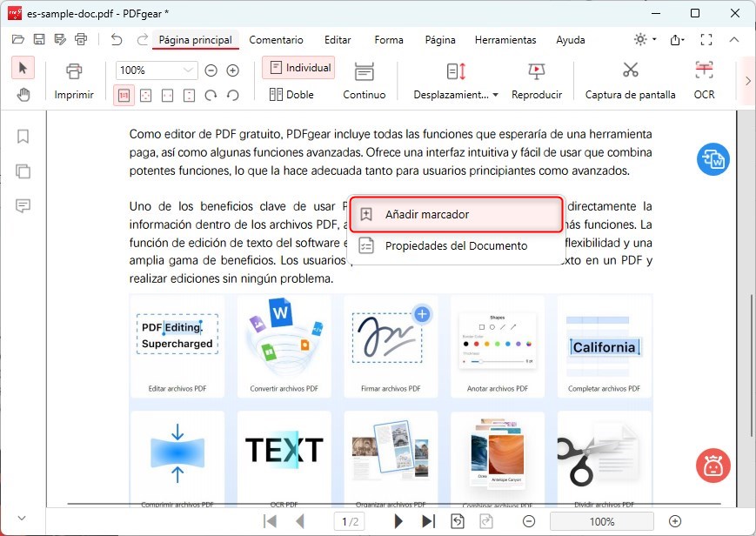This screenshot has width=756, height=536.
Task: Expand the toolbar overflow arrow on the right
Action: pos(748,81)
